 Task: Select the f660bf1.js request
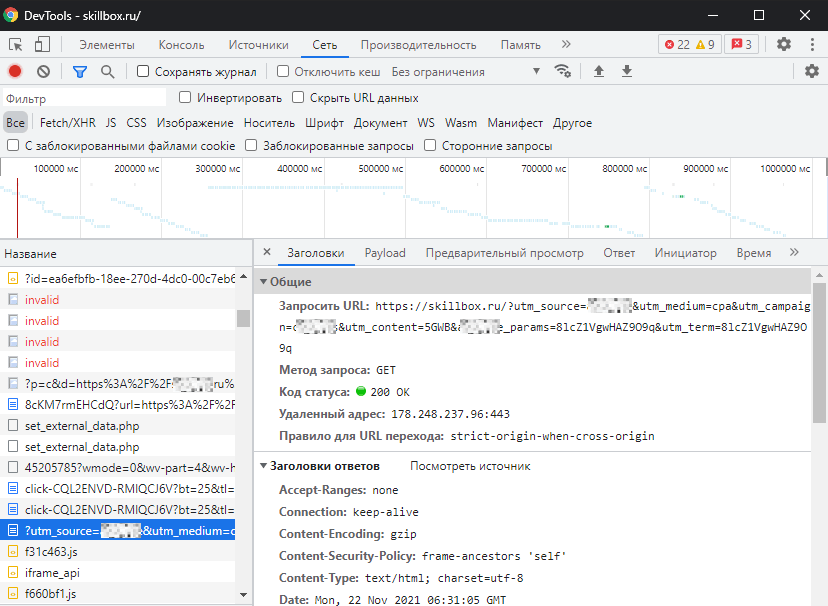(118, 594)
